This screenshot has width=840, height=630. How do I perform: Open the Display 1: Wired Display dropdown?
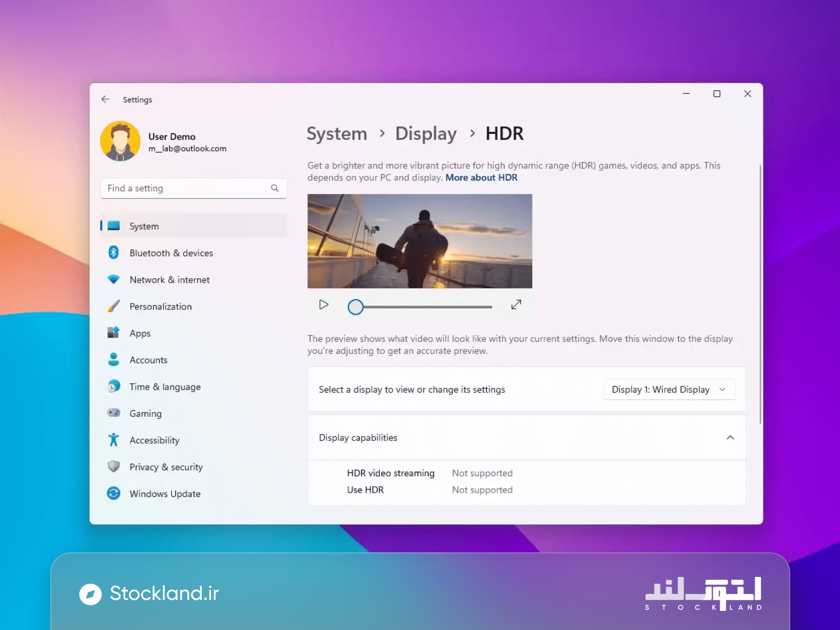pyautogui.click(x=669, y=389)
